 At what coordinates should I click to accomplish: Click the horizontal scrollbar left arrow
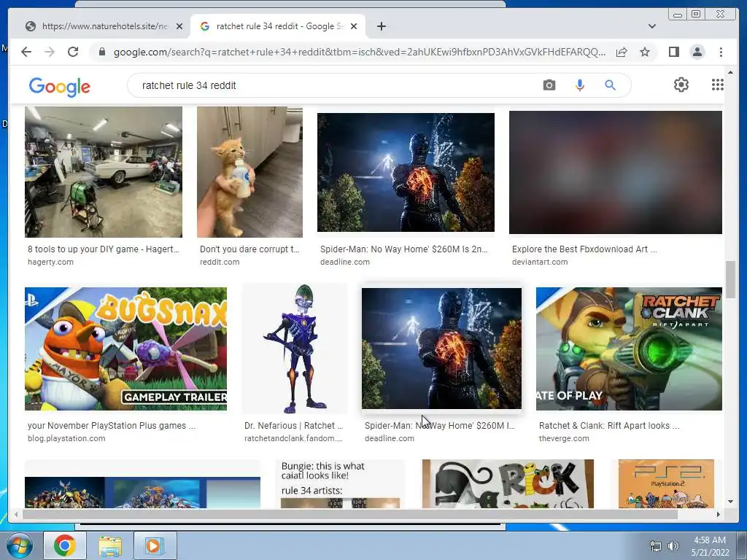click(x=16, y=514)
